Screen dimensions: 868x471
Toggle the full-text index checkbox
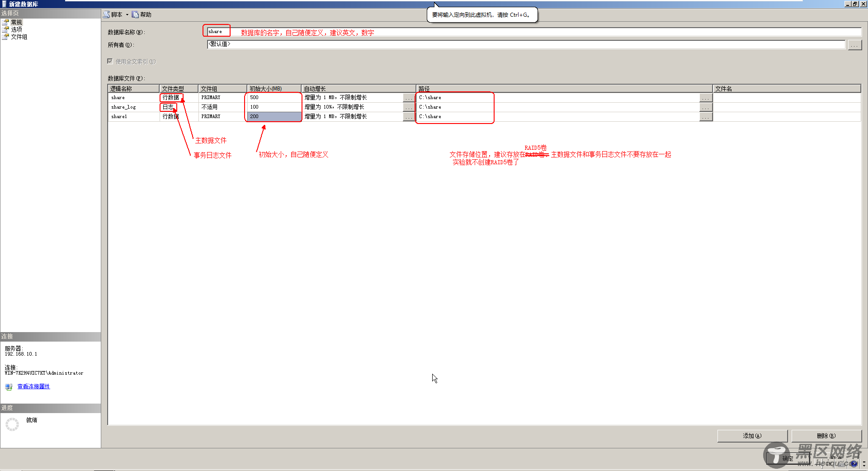tap(110, 61)
